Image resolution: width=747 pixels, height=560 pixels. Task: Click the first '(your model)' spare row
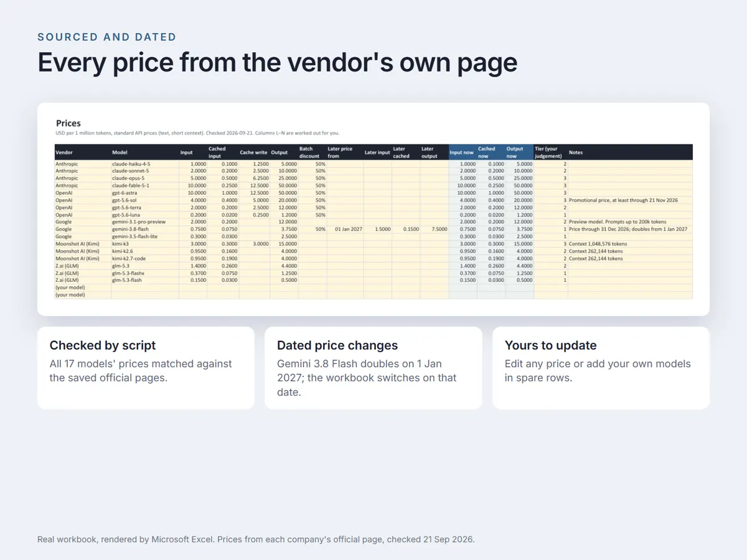point(374,287)
